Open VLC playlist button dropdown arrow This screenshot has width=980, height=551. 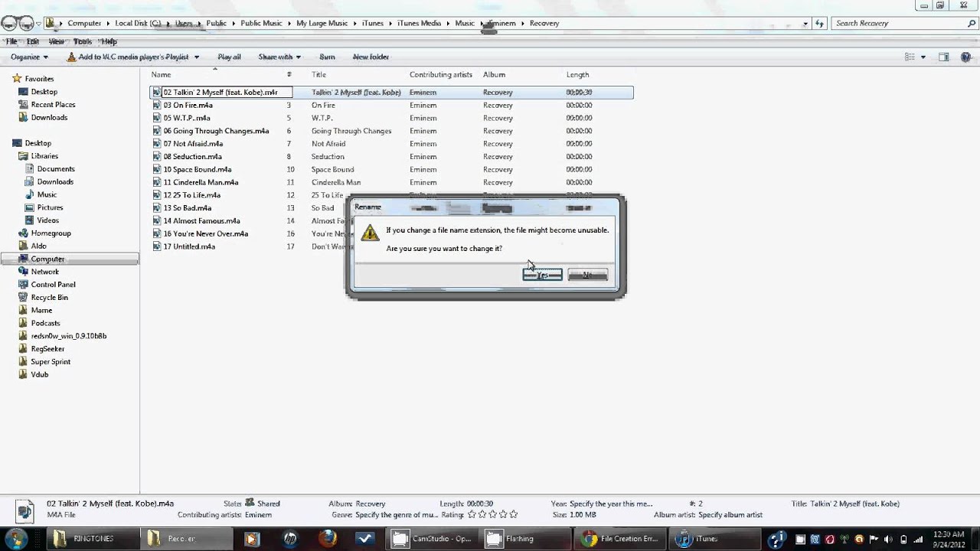coord(197,57)
